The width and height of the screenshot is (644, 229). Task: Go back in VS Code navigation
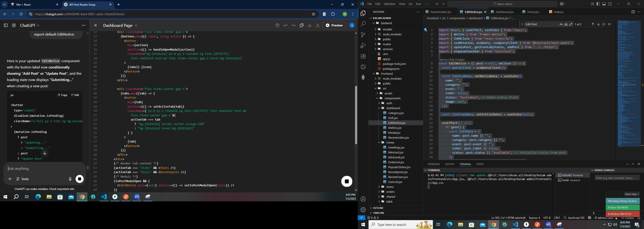(x=437, y=4)
